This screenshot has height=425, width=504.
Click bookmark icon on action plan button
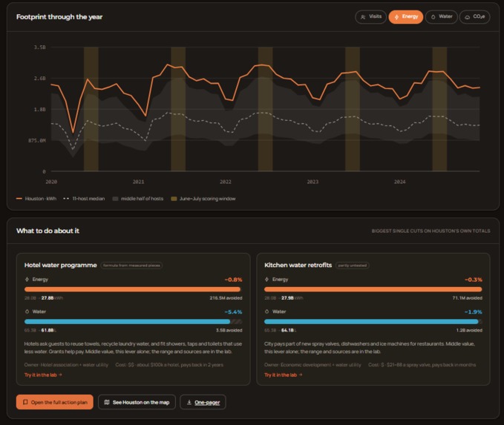pyautogui.click(x=25, y=402)
